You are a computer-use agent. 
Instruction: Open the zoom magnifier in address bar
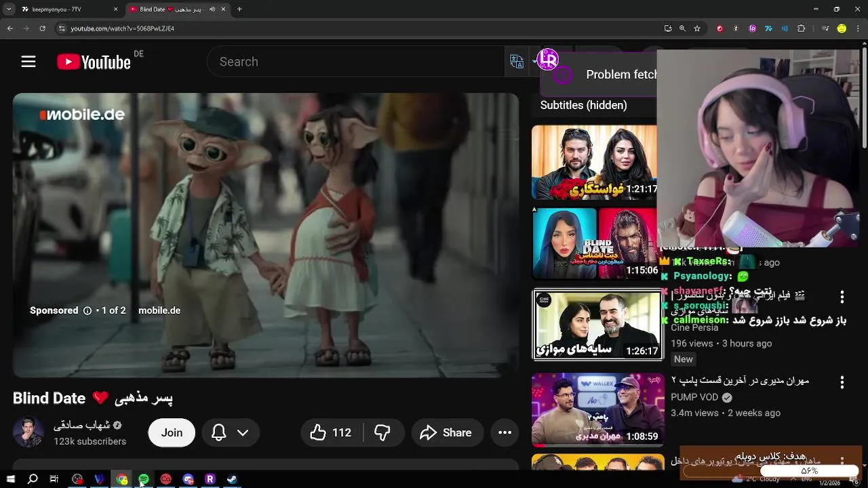pos(682,28)
